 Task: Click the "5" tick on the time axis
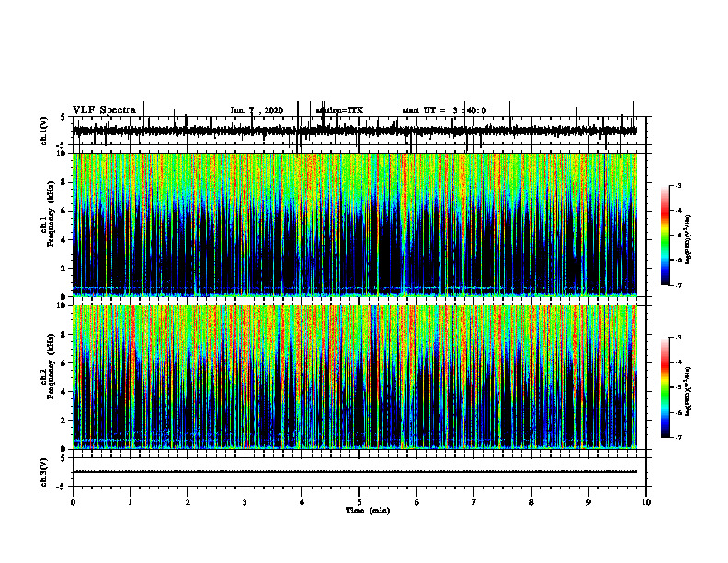[x=359, y=502]
